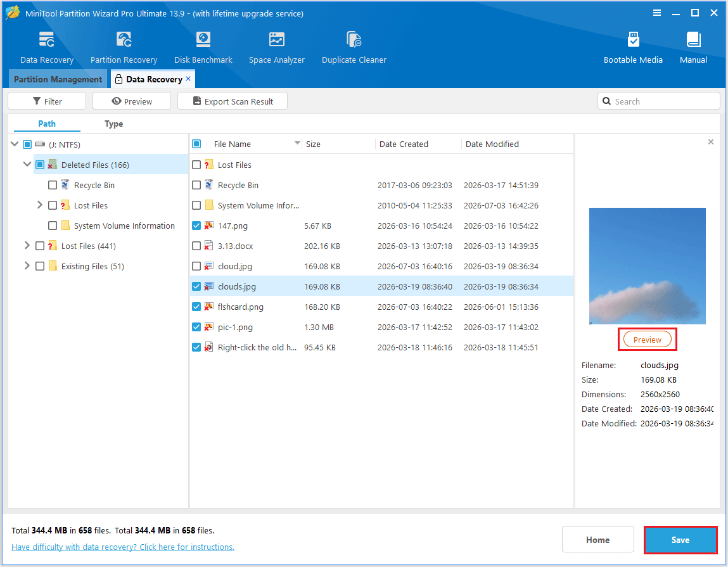Click the Home button
Viewport: 728px width, 567px height.
597,540
